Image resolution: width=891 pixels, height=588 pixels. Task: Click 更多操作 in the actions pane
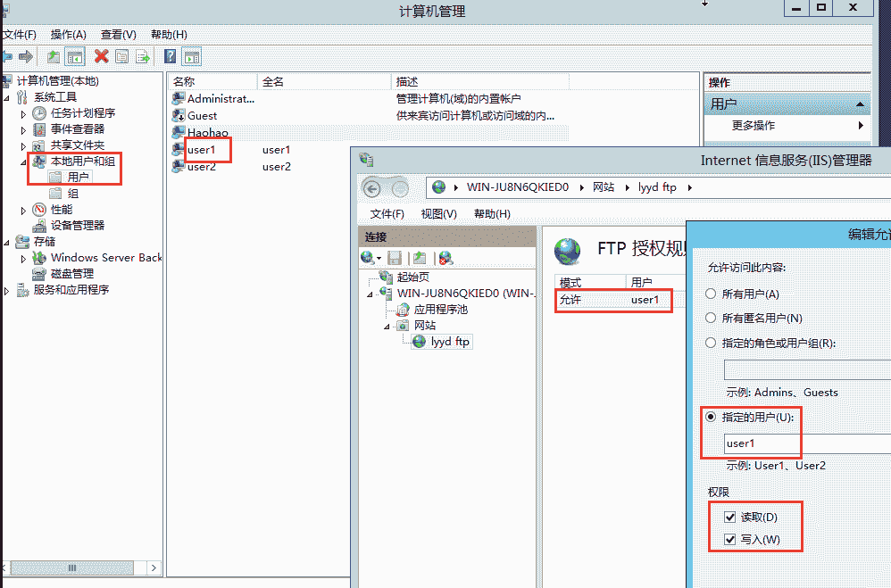754,126
